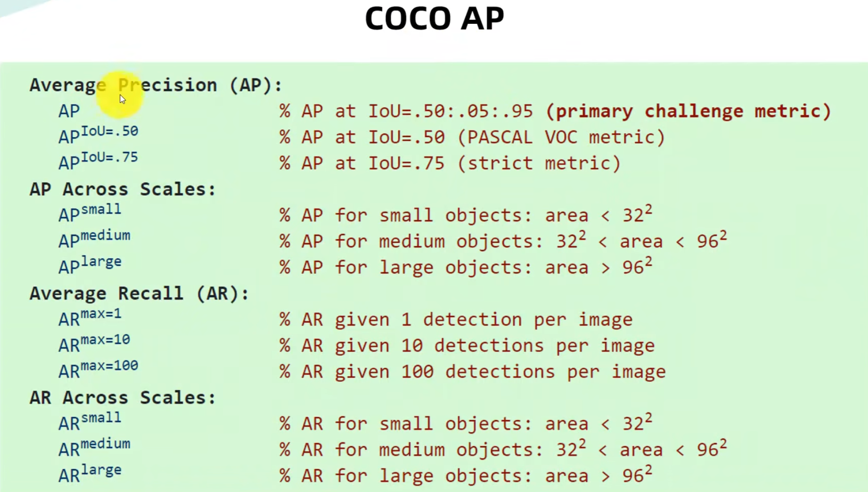Screen dimensions: 868x492
Task: Click "% AR for small objects" description
Action: coord(466,423)
